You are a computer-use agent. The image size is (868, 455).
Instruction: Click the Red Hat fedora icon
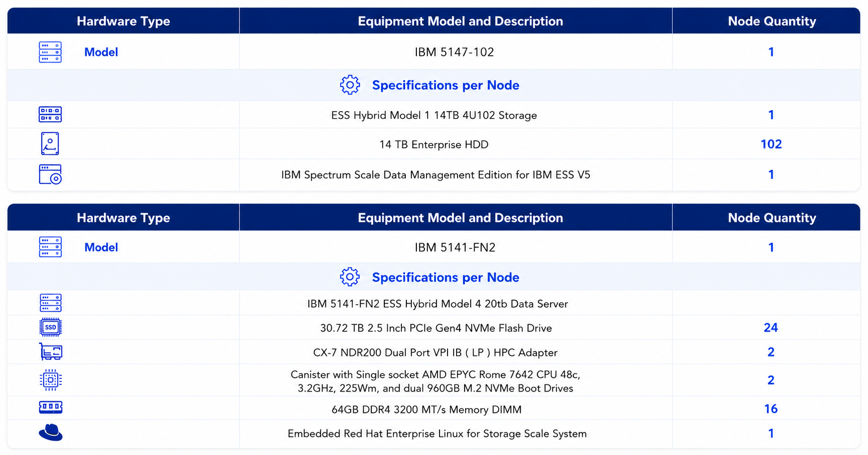(x=51, y=432)
